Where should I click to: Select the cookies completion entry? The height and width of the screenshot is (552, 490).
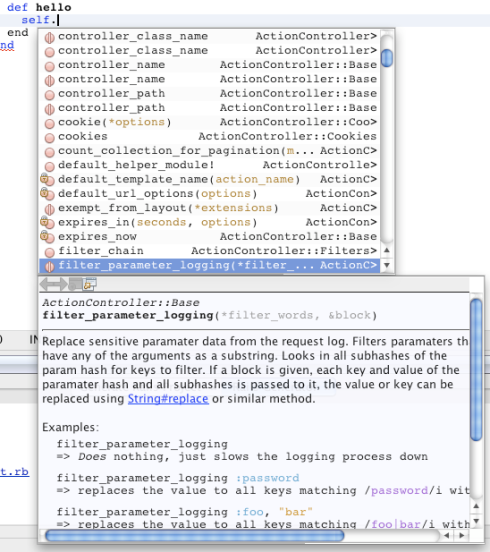[x=209, y=136]
